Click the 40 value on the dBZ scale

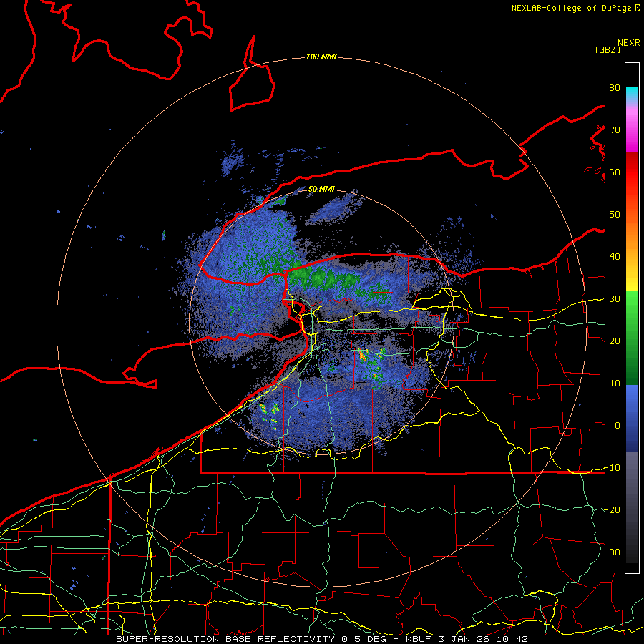(615, 256)
